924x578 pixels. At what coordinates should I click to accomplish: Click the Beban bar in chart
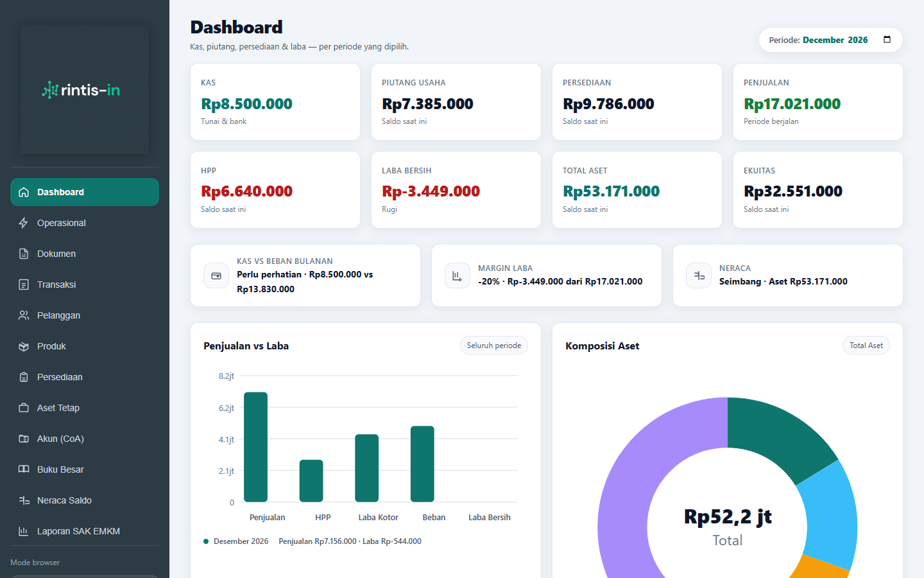click(422, 464)
